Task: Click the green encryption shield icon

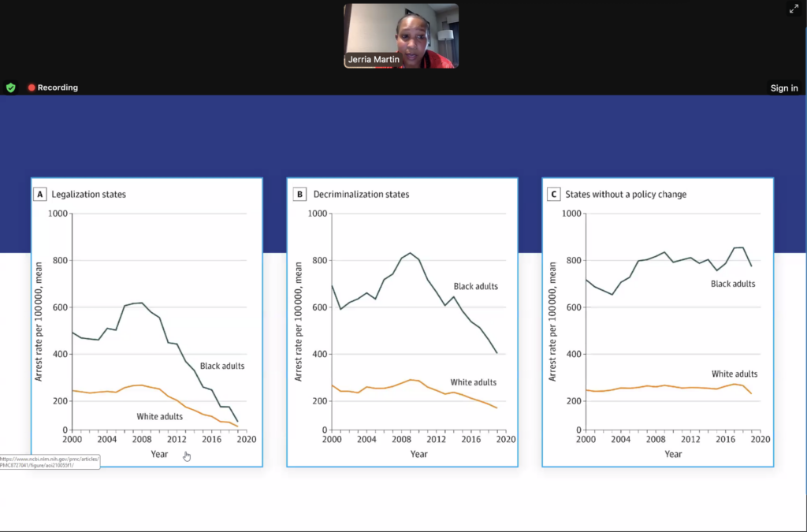Action: (x=11, y=87)
